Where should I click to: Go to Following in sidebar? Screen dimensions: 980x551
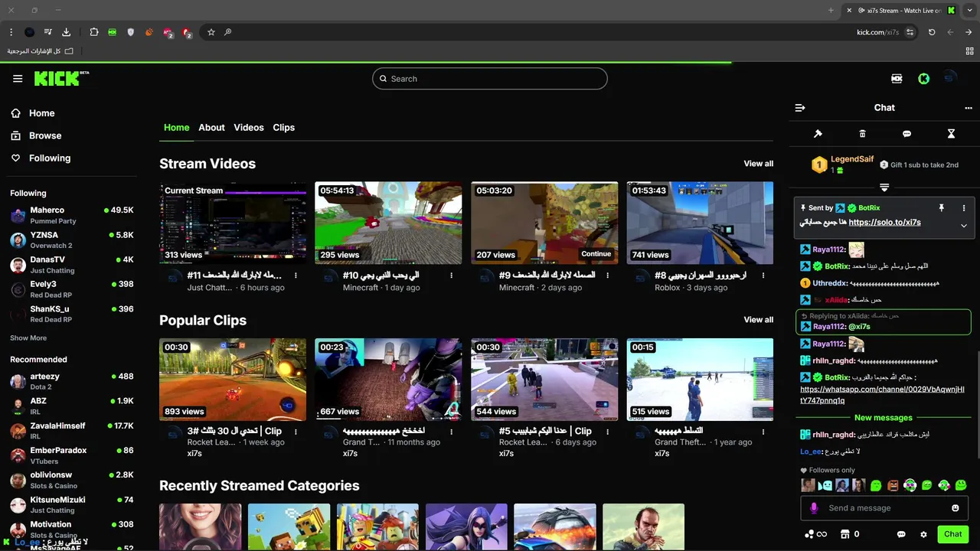(x=50, y=158)
